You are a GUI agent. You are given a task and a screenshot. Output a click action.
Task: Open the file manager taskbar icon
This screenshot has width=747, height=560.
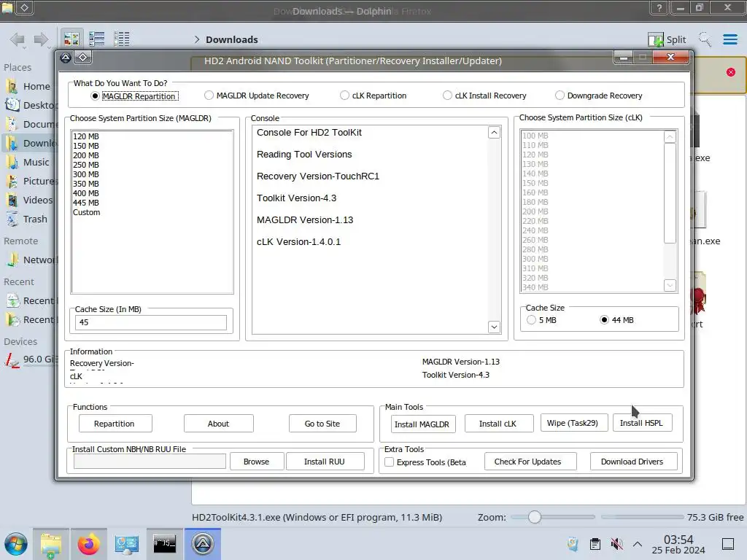[51, 544]
